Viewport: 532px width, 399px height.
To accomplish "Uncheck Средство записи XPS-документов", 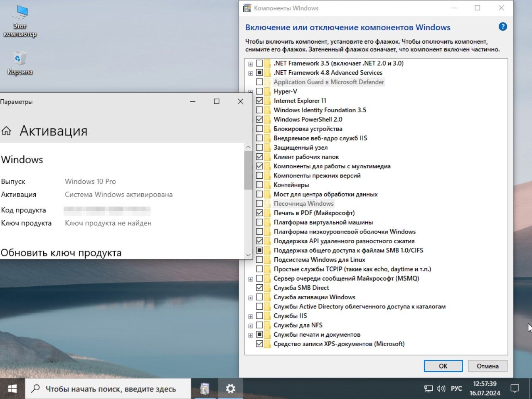I will click(x=259, y=344).
